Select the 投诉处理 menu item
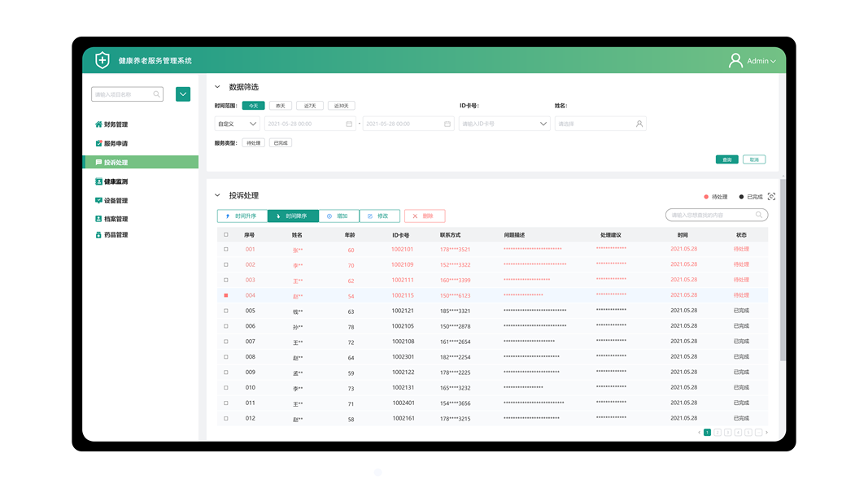 [x=141, y=162]
